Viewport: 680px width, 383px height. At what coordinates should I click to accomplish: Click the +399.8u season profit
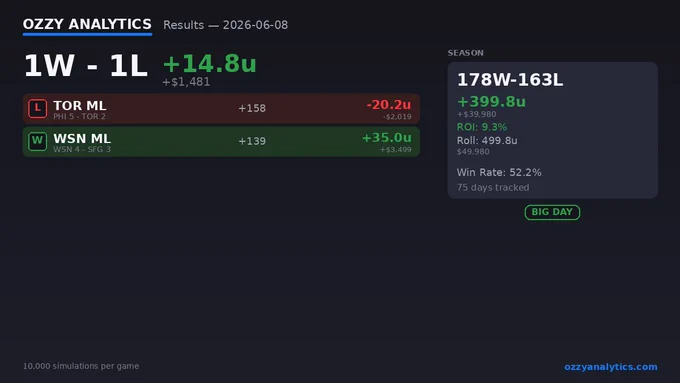[x=491, y=101]
